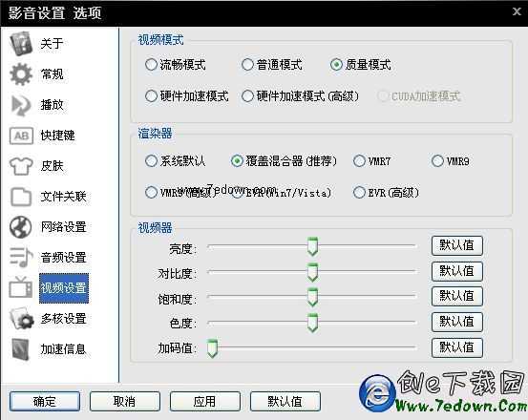Choose the 普通模式 radio option
The image size is (528, 420).
pos(247,64)
